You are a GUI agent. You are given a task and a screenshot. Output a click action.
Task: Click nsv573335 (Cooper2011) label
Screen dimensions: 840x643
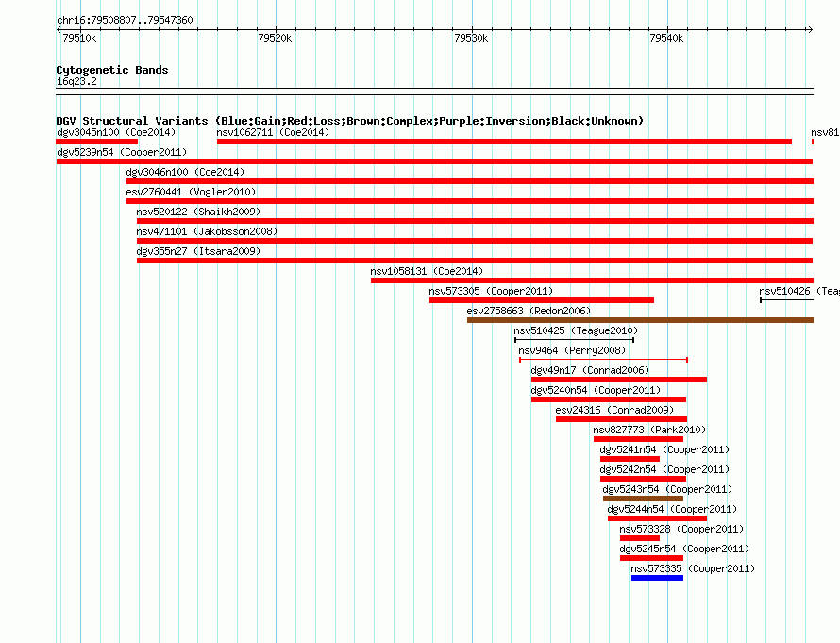693,568
